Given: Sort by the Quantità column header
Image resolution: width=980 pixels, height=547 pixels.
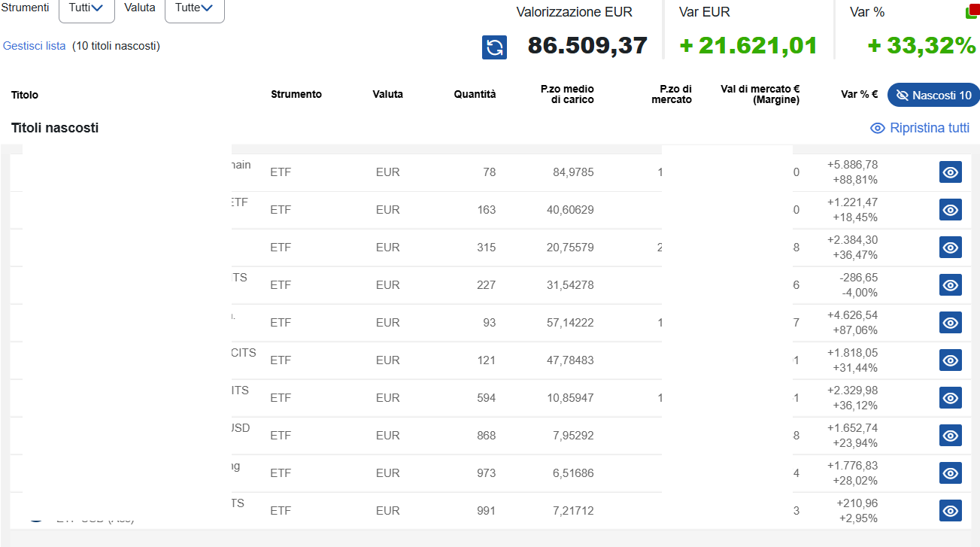Looking at the screenshot, I should [x=475, y=95].
